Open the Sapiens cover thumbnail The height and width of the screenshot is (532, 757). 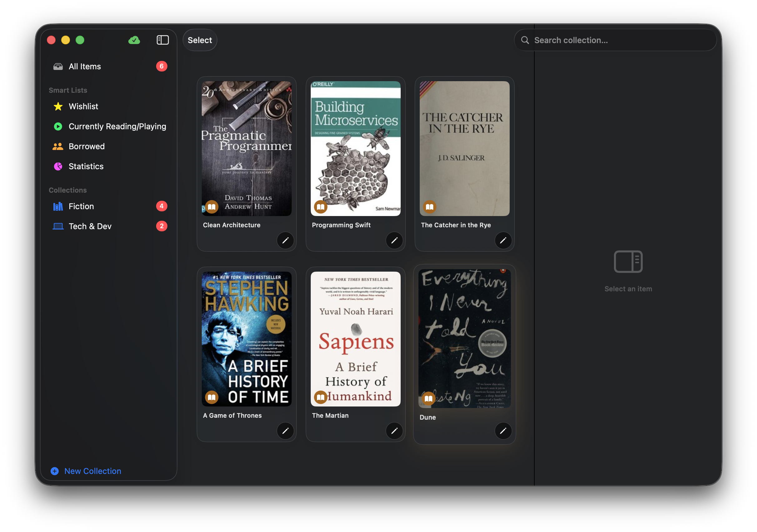(x=356, y=339)
